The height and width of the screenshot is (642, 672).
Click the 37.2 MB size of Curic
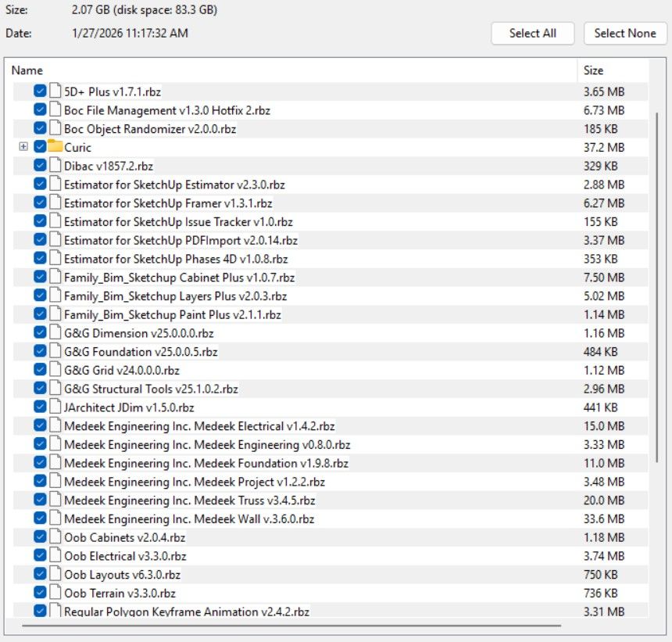pos(604,147)
